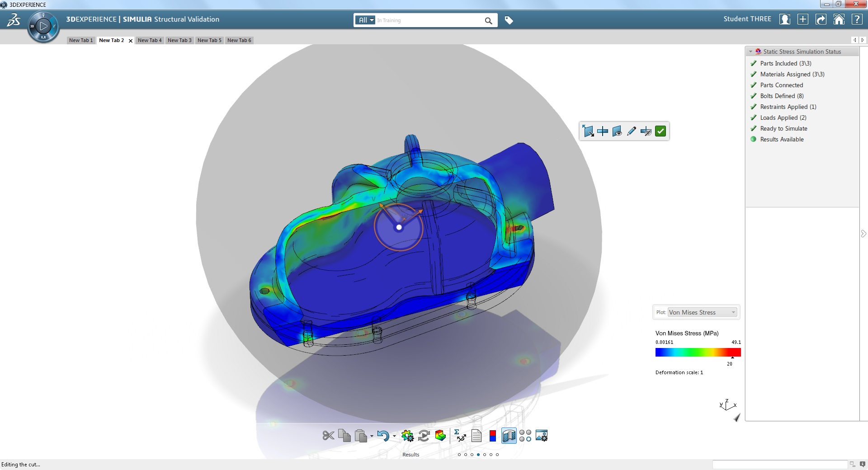
Task: Select the first toolbar page dot
Action: point(459,455)
